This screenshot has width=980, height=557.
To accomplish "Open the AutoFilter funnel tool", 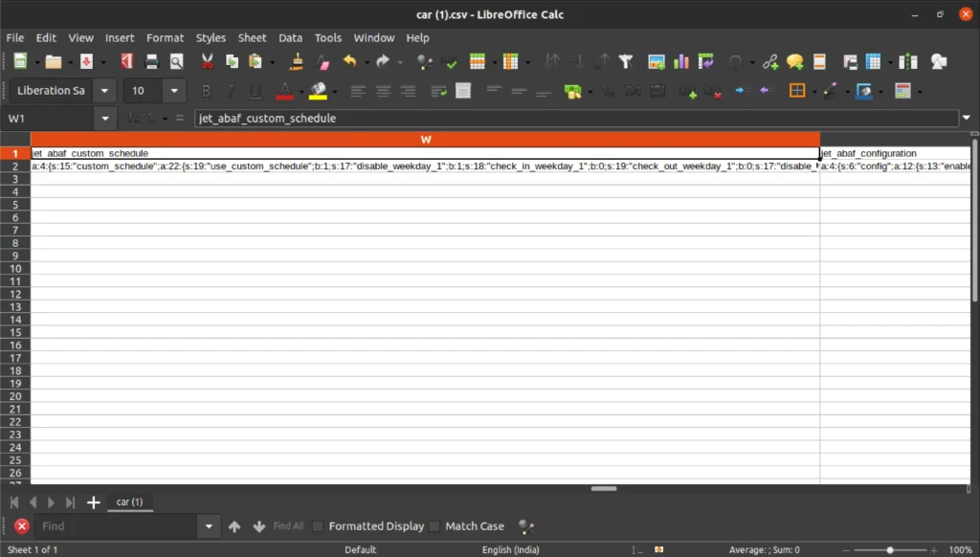I will point(626,61).
